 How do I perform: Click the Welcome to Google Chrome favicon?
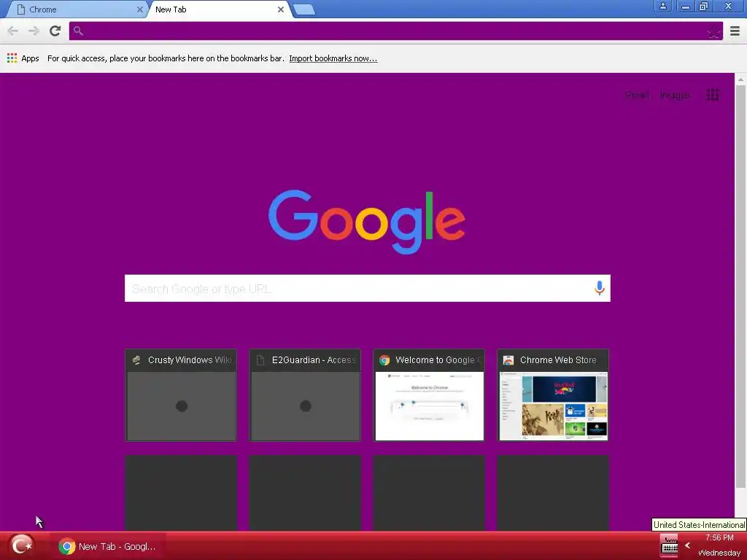pyautogui.click(x=384, y=360)
